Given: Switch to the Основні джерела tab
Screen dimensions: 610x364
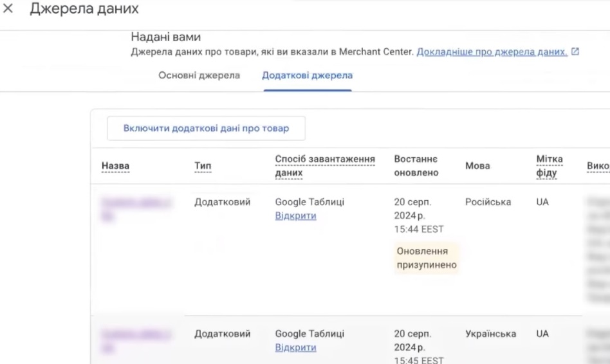Looking at the screenshot, I should (x=199, y=75).
